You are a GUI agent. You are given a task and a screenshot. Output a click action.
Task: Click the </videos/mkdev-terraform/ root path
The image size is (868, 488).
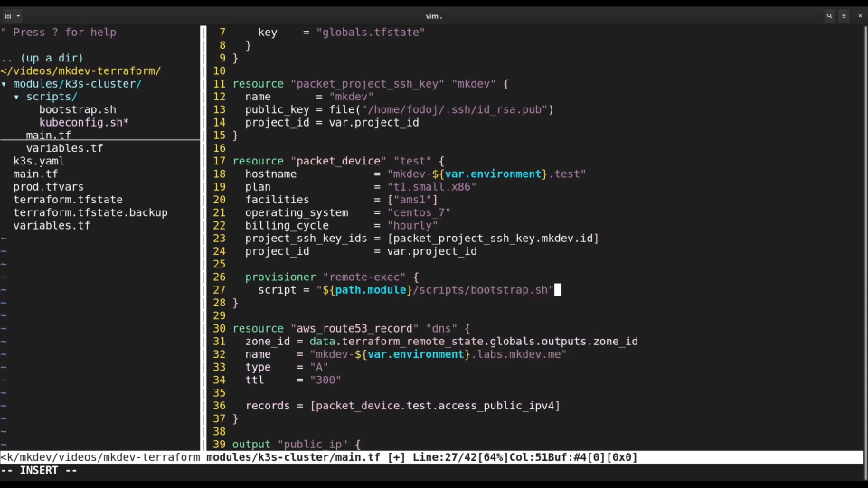click(x=80, y=70)
